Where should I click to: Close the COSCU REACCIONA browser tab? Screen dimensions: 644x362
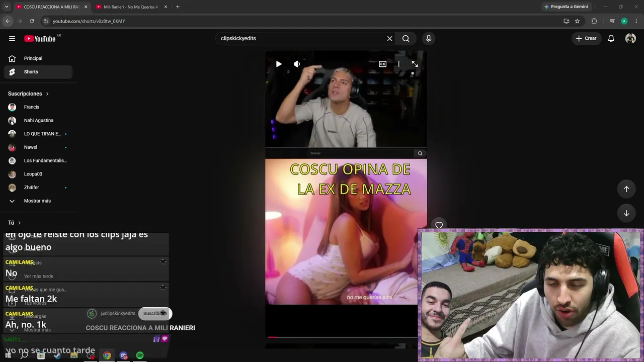[x=86, y=7]
